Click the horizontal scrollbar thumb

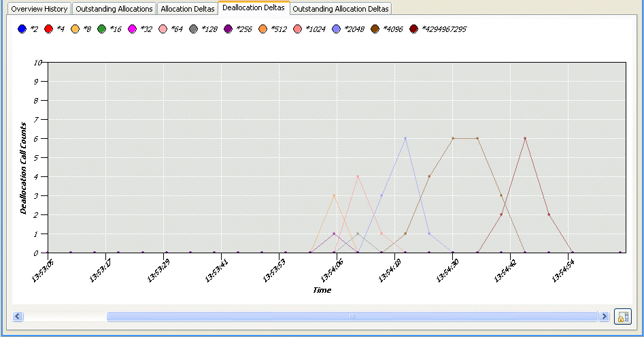pyautogui.click(x=352, y=317)
